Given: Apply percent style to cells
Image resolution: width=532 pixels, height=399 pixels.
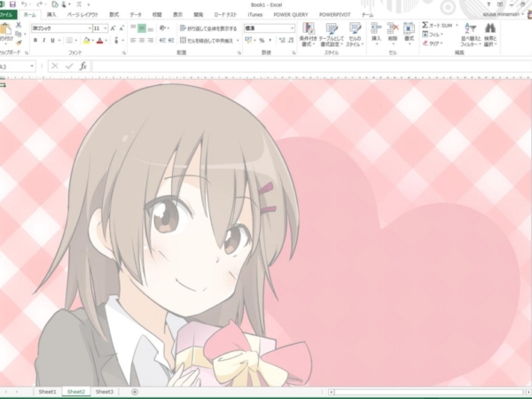Looking at the screenshot, I should pos(262,41).
